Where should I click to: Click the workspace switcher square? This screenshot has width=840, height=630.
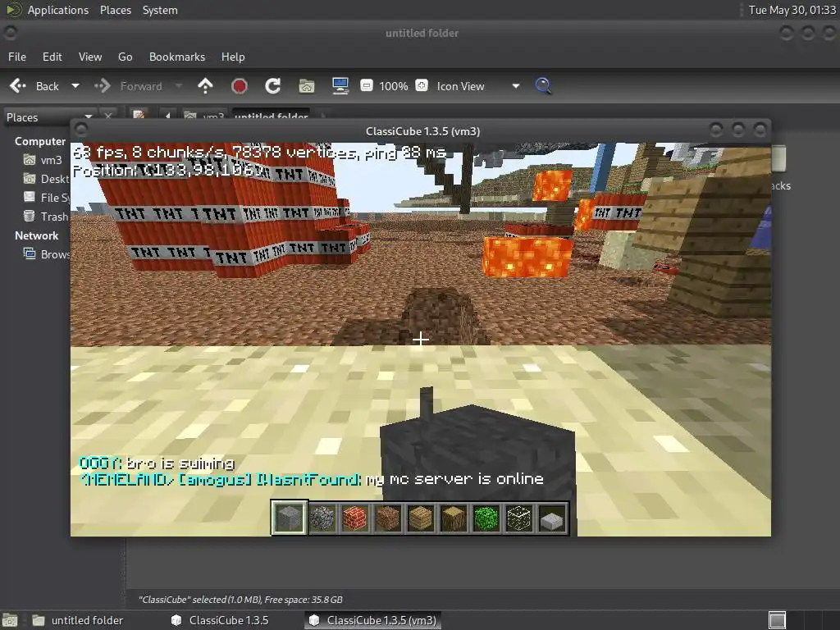point(777,620)
